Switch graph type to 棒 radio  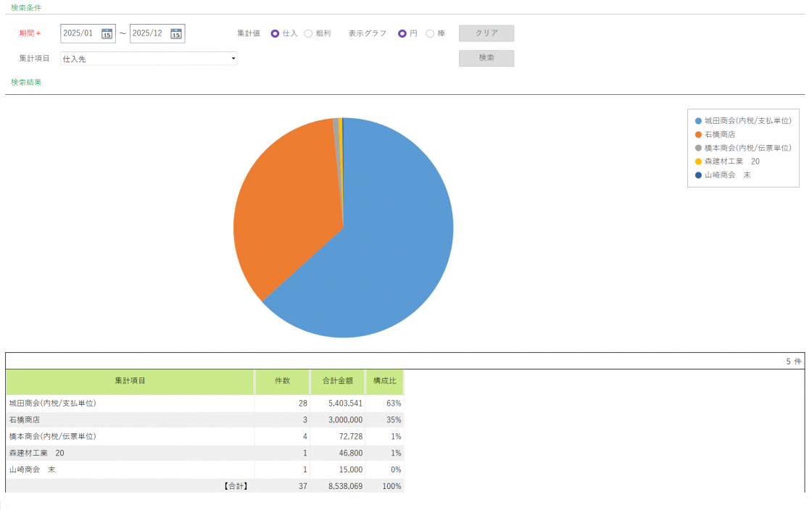tap(430, 33)
